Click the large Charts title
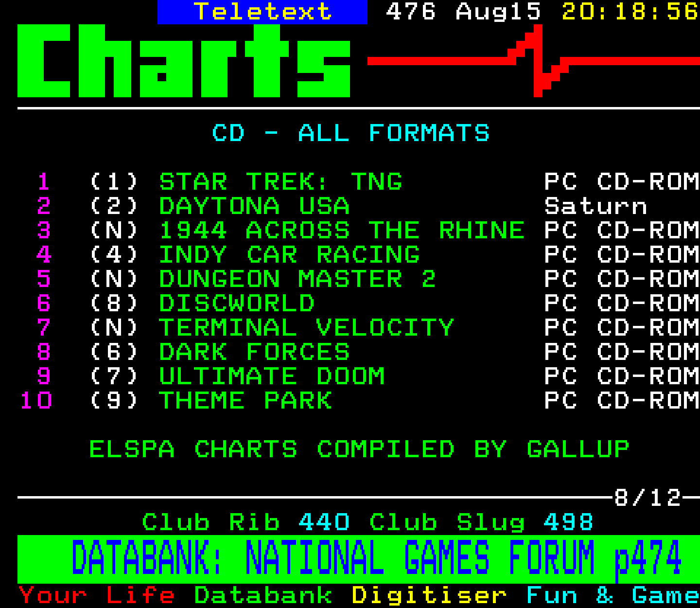 point(184,61)
